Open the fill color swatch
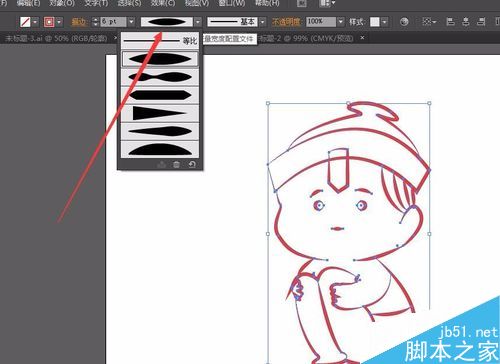This screenshot has height=364, width=500. [25, 22]
